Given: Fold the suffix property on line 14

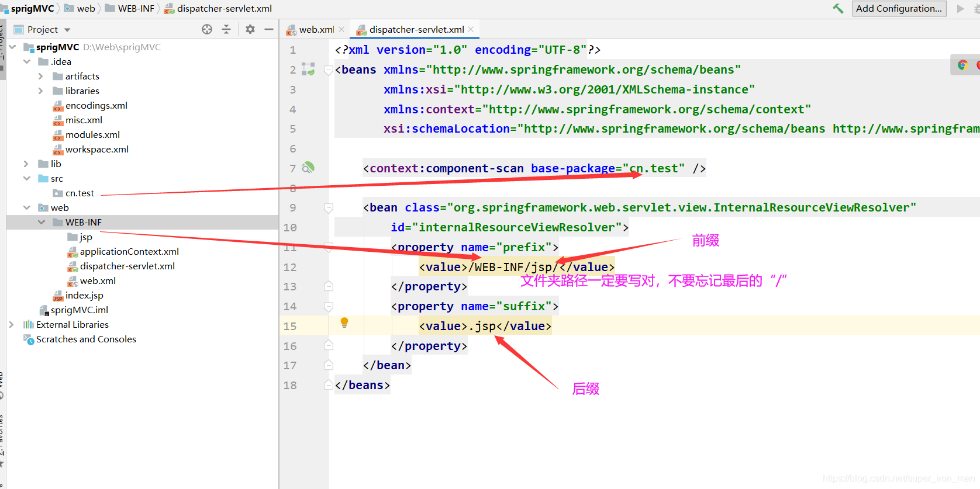Looking at the screenshot, I should pyautogui.click(x=329, y=307).
